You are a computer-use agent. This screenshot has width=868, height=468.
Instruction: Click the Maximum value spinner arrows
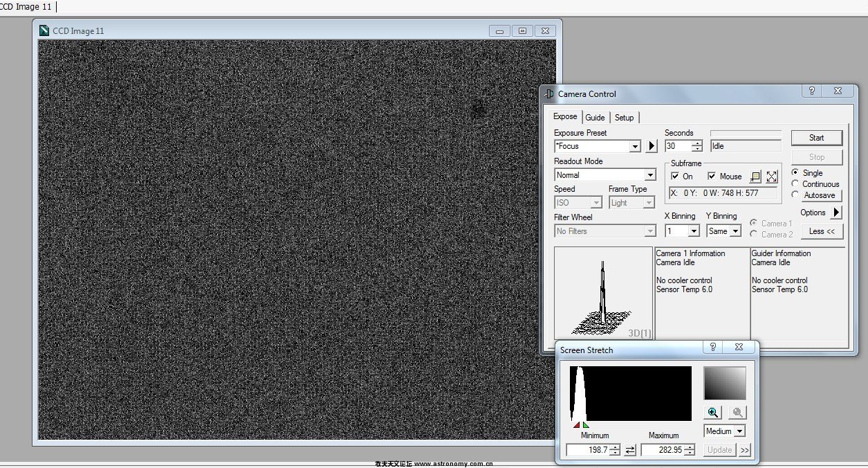pyautogui.click(x=690, y=450)
